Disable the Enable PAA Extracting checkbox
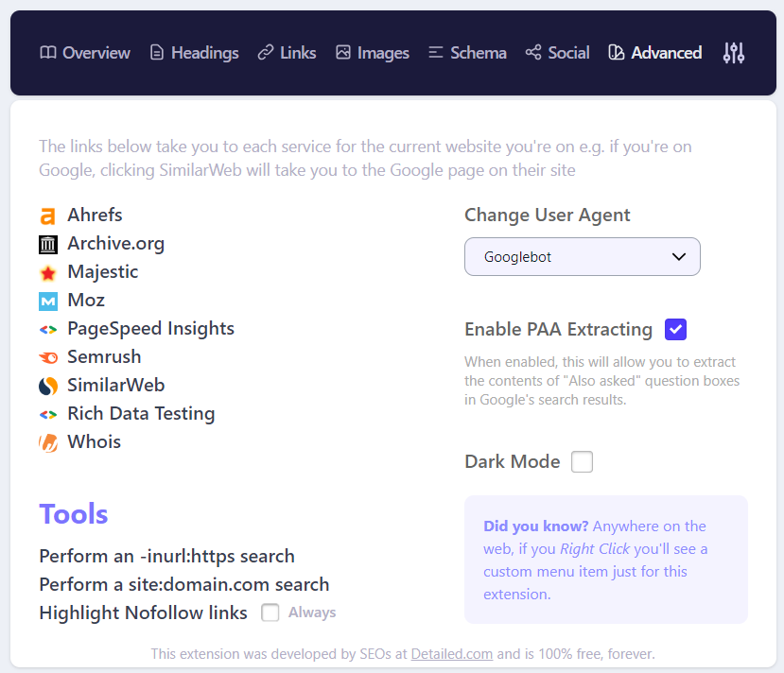This screenshot has width=784, height=673. pyautogui.click(x=675, y=330)
